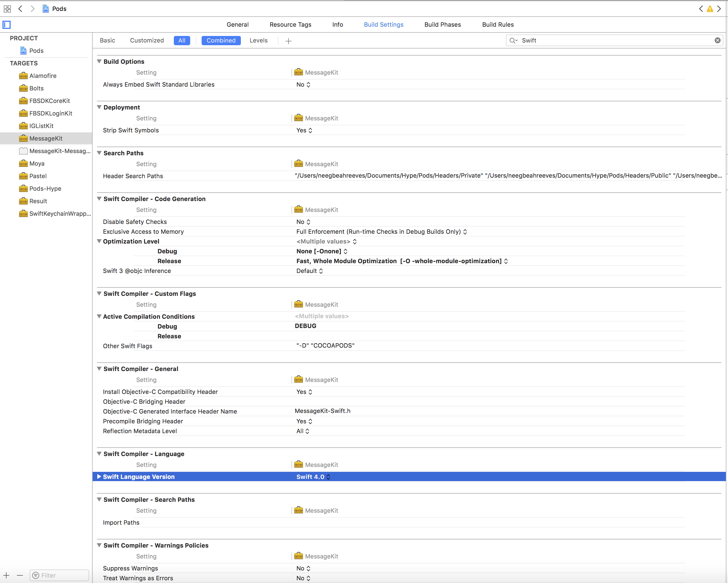Open the Build Settings tab
Image resolution: width=728 pixels, height=583 pixels.
tap(384, 25)
